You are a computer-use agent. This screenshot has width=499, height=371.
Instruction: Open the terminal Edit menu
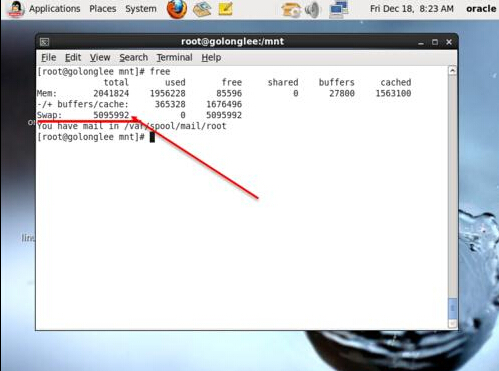tap(73, 58)
